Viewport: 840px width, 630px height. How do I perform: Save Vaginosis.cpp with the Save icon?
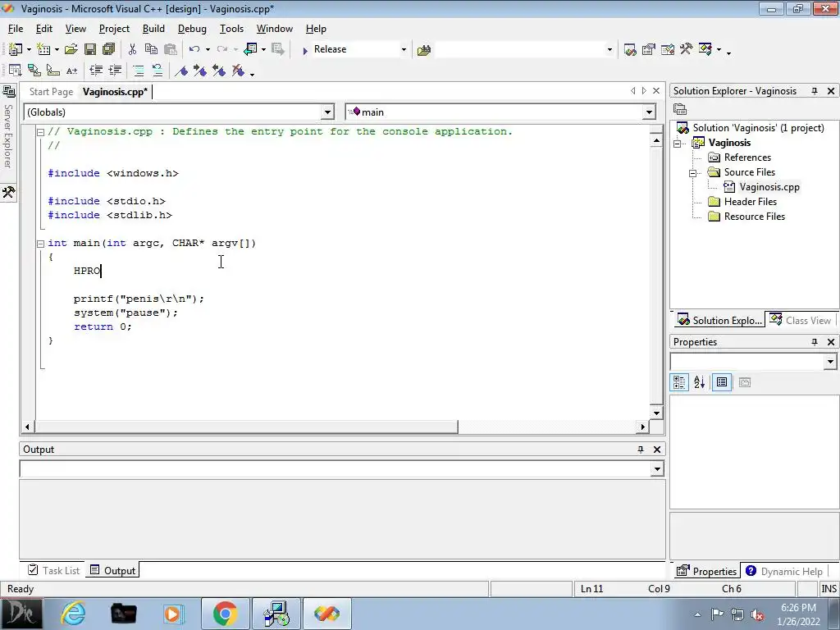[x=90, y=49]
